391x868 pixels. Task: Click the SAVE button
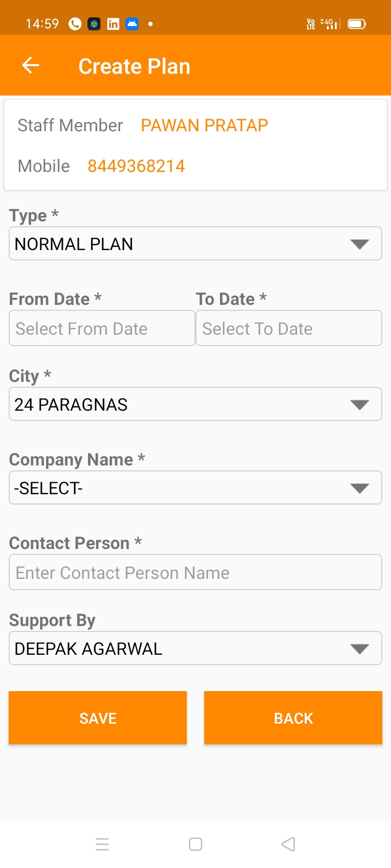98,718
